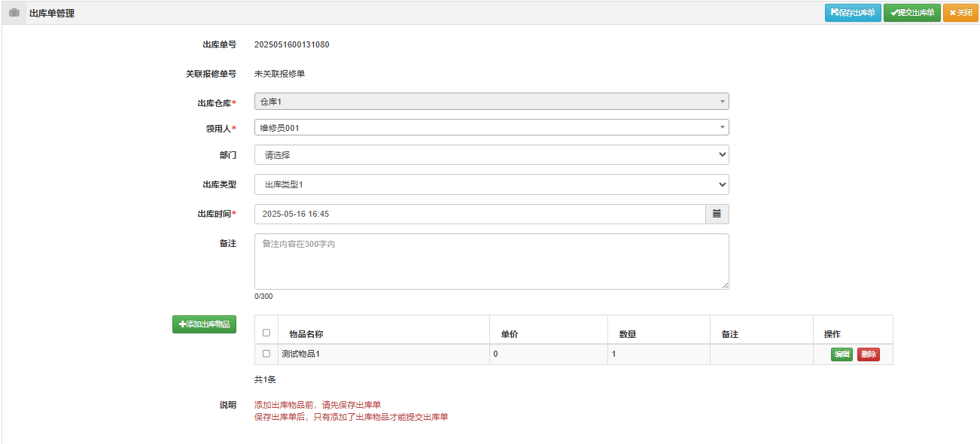Screen dimensions: 980x444
Task: Edit the 测试物品1 row with 编辑
Action: click(x=842, y=354)
